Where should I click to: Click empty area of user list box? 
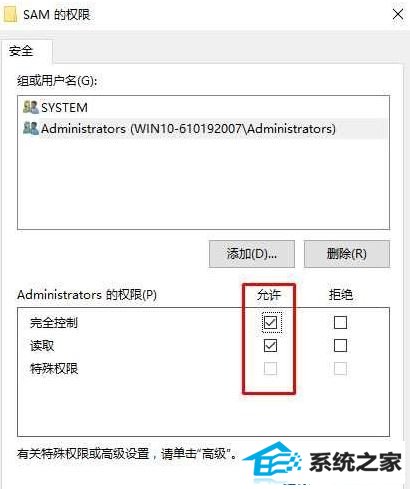[x=203, y=183]
